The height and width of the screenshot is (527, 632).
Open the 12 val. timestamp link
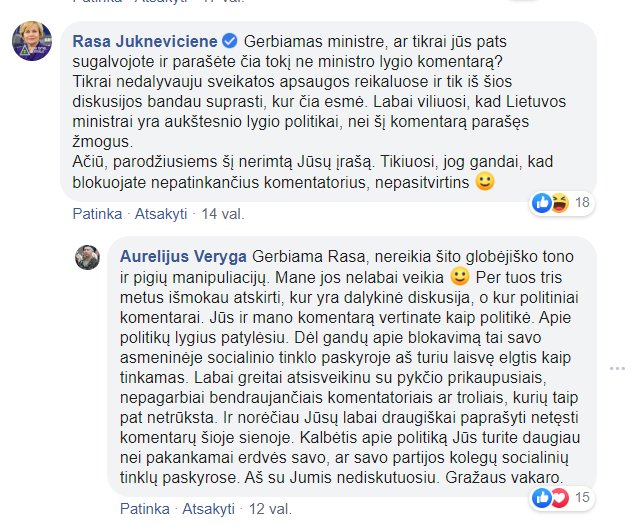pyautogui.click(x=270, y=509)
